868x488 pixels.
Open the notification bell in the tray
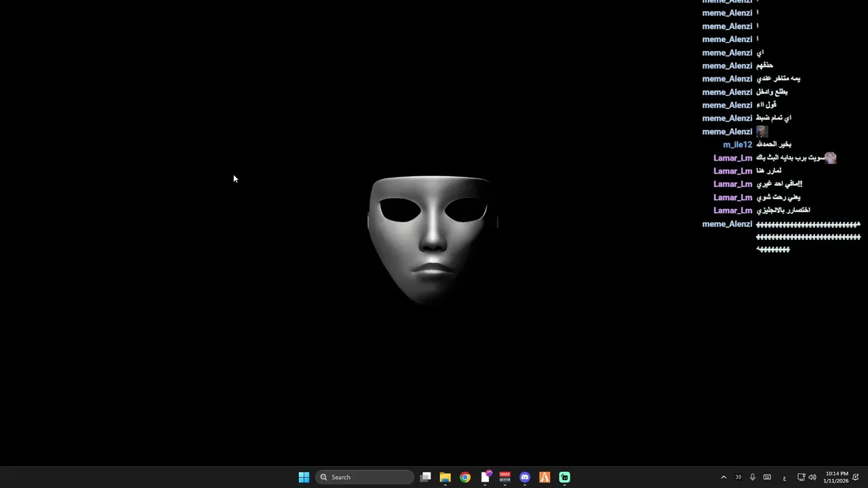[x=856, y=477]
